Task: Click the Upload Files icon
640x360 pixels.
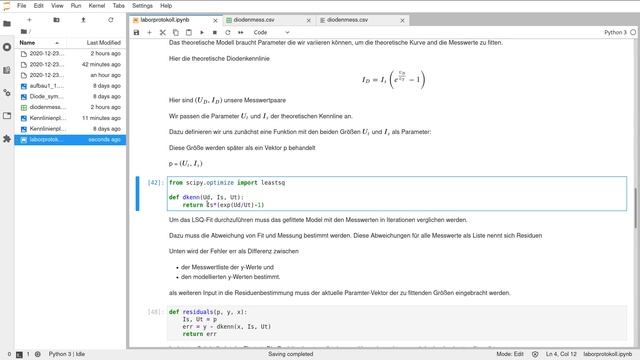Action: [83, 20]
